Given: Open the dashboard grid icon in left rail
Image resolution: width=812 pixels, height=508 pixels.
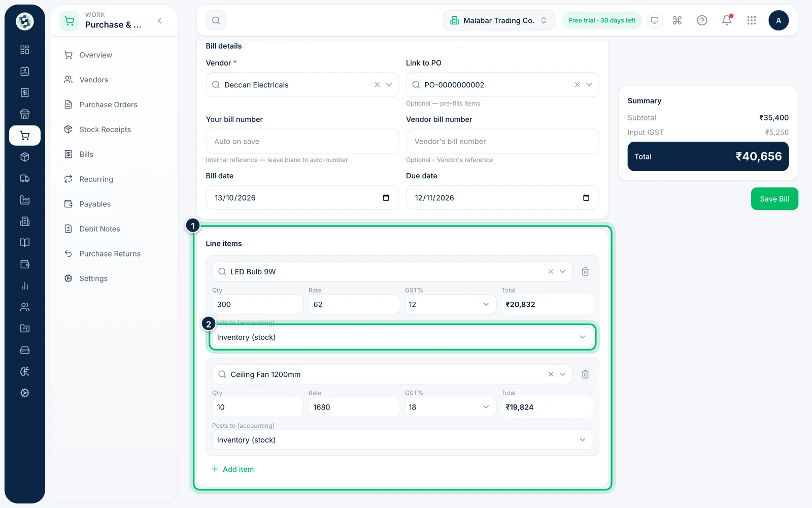Looking at the screenshot, I should [24, 50].
